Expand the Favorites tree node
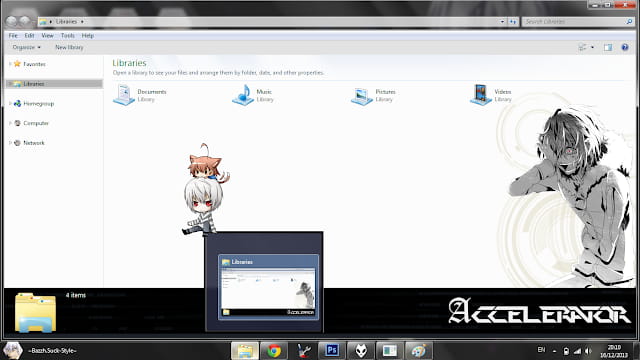The height and width of the screenshot is (360, 640). click(10, 64)
